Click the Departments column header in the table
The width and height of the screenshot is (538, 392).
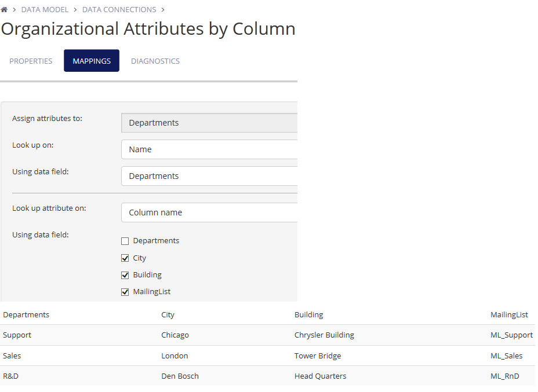click(26, 314)
